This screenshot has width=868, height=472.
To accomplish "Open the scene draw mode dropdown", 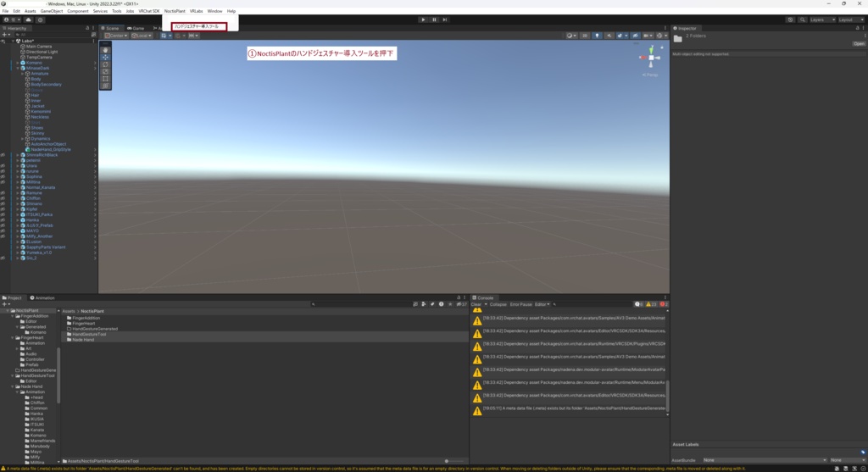I will pos(570,36).
